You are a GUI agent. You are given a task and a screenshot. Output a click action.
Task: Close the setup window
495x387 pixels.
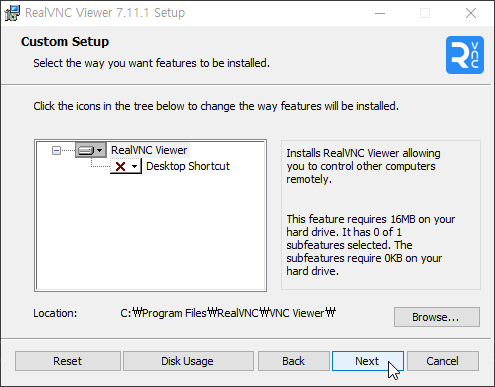471,13
